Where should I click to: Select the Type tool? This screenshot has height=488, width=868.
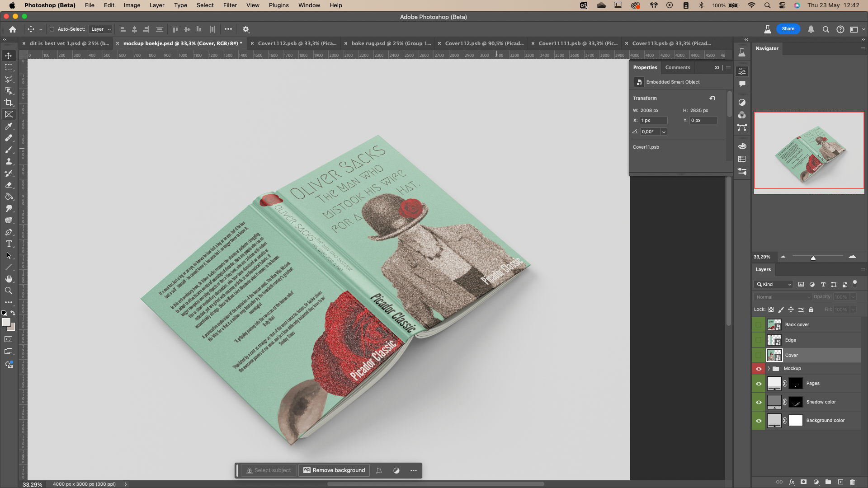tap(9, 244)
